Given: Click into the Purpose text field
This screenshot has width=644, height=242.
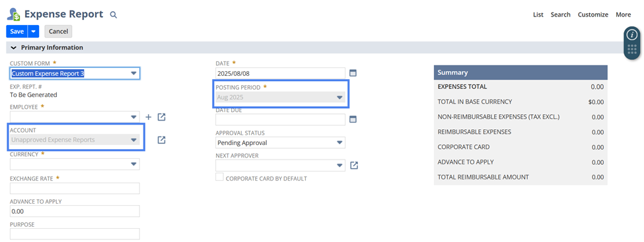Looking at the screenshot, I should [x=75, y=234].
